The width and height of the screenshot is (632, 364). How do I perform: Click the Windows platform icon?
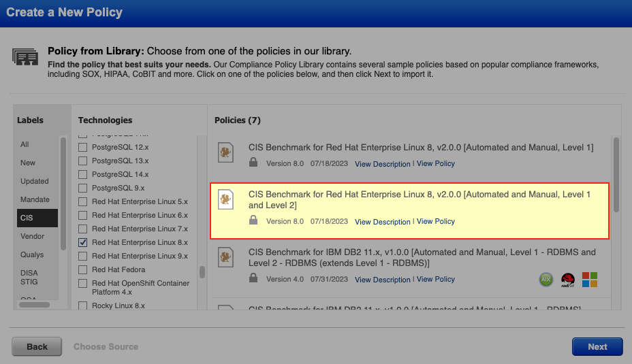click(x=589, y=279)
